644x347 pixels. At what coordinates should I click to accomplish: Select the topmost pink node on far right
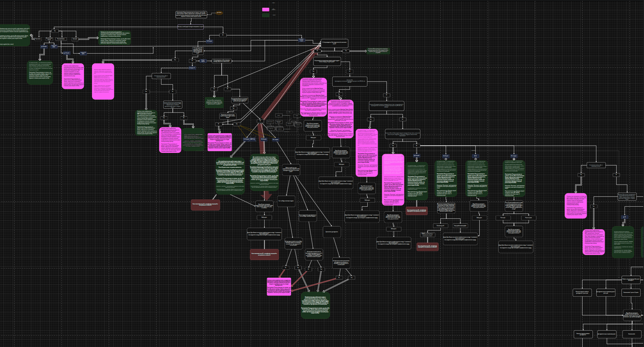pos(576,206)
